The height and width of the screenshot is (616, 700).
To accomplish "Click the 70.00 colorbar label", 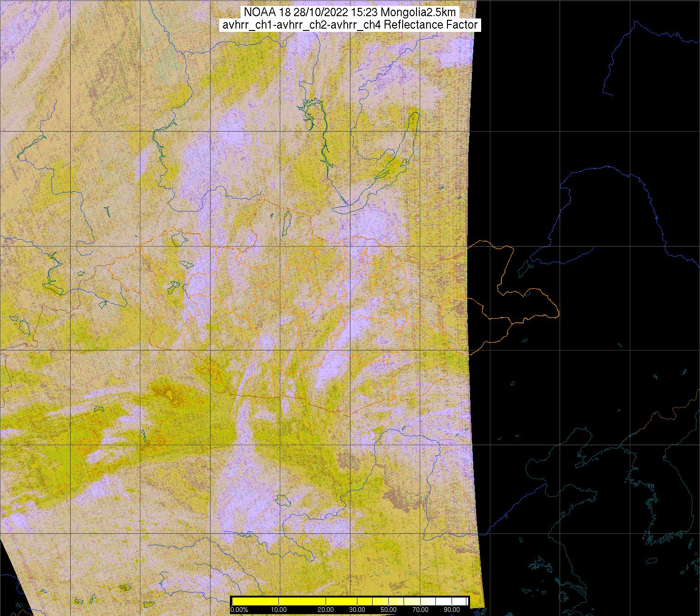I will click(x=420, y=610).
